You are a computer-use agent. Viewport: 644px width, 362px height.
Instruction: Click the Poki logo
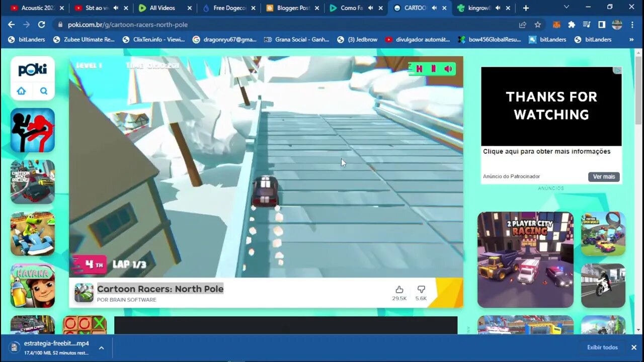pyautogui.click(x=33, y=70)
